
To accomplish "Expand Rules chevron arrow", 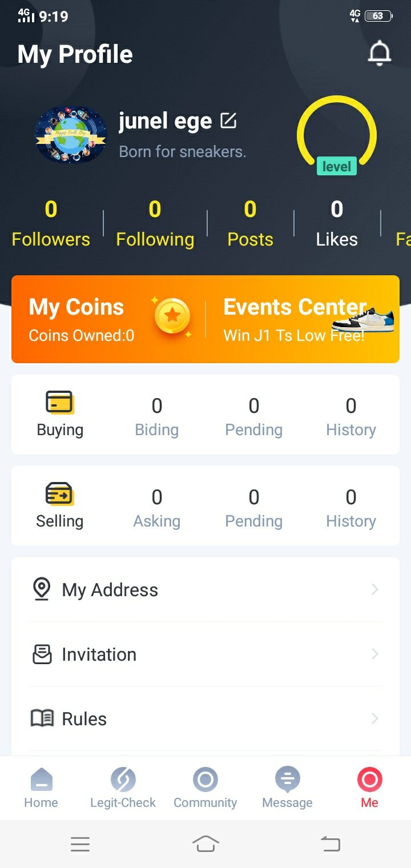I will coord(374,718).
